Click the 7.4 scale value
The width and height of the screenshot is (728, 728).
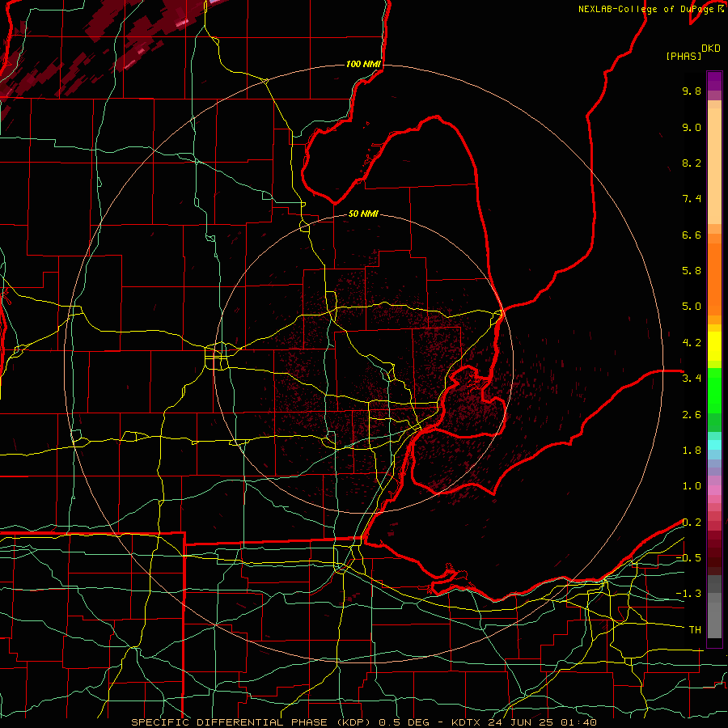(692, 199)
